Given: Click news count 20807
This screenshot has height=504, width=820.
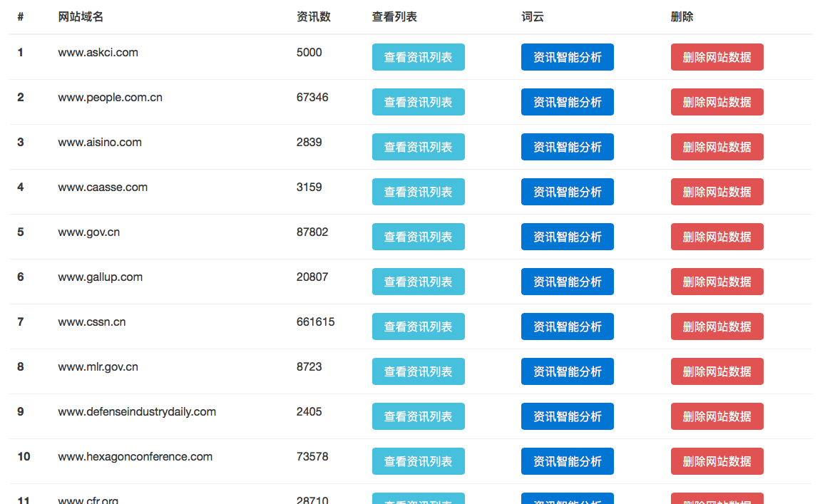Looking at the screenshot, I should (312, 277).
